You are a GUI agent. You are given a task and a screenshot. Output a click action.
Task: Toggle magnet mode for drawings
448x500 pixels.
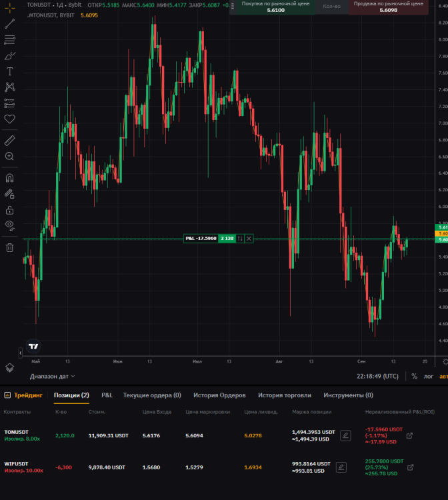(9, 178)
